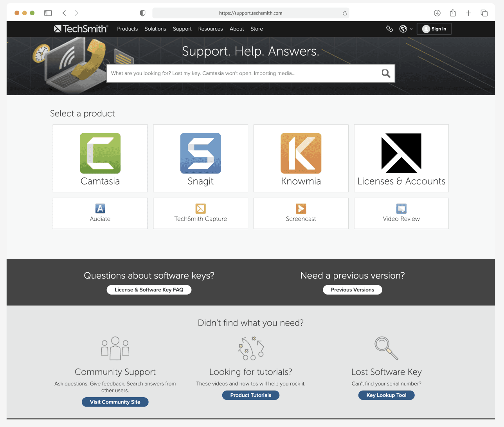Click the Previous Versions button
Screen dimensions: 504x427
pyautogui.click(x=353, y=289)
